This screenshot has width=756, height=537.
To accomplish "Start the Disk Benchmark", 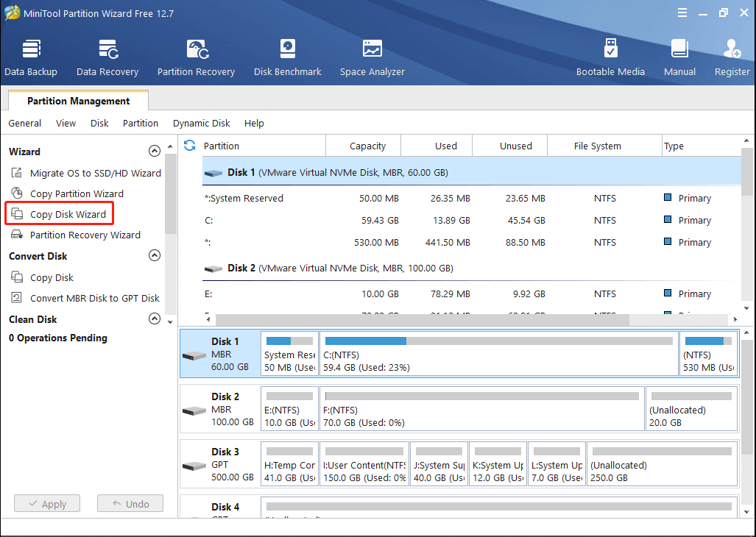I will (287, 58).
